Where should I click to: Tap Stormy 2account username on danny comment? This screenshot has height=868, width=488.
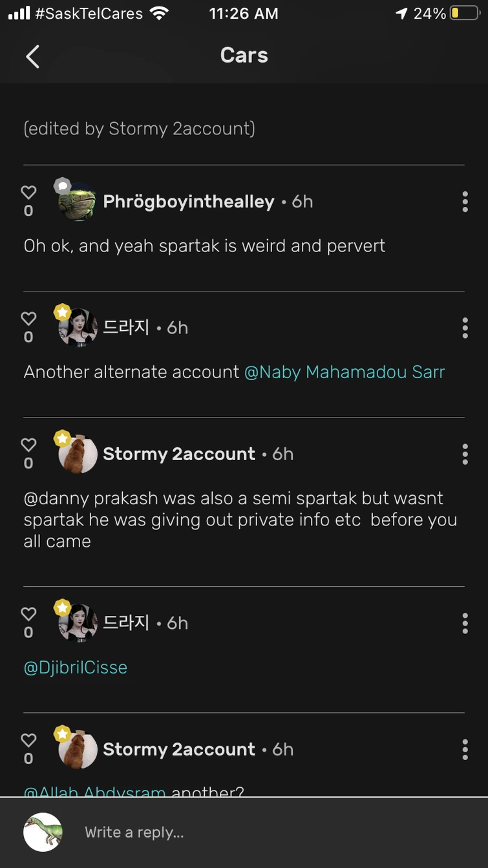[179, 454]
